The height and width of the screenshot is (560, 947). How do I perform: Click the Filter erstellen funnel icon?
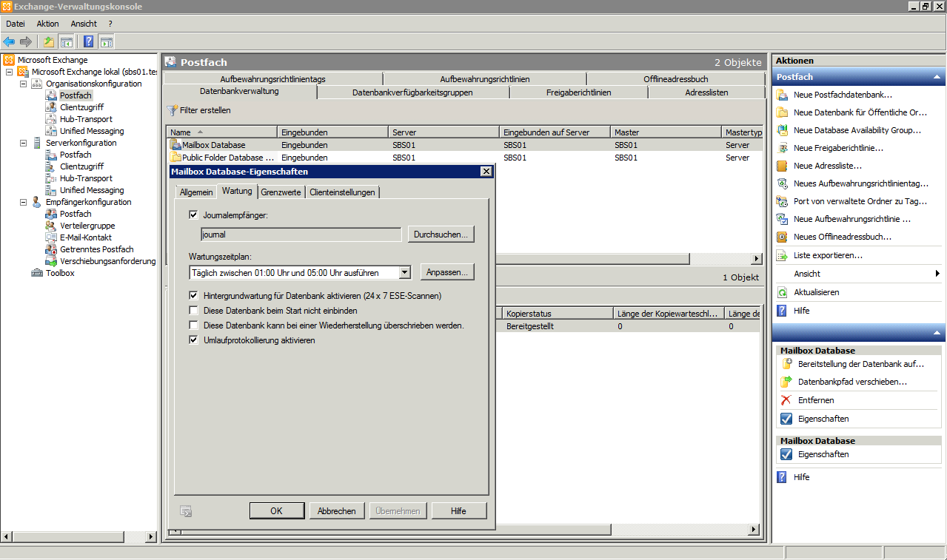pos(173,110)
